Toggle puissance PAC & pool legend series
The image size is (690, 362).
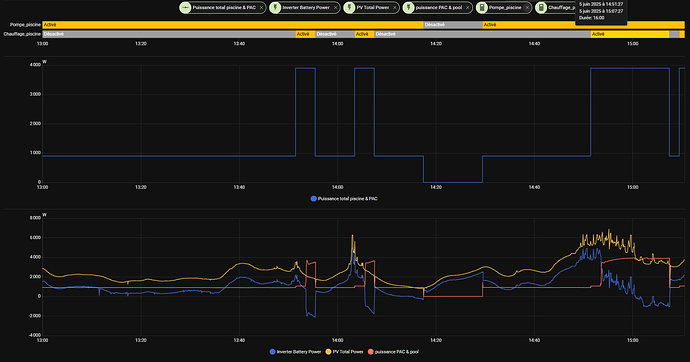pyautogui.click(x=393, y=352)
